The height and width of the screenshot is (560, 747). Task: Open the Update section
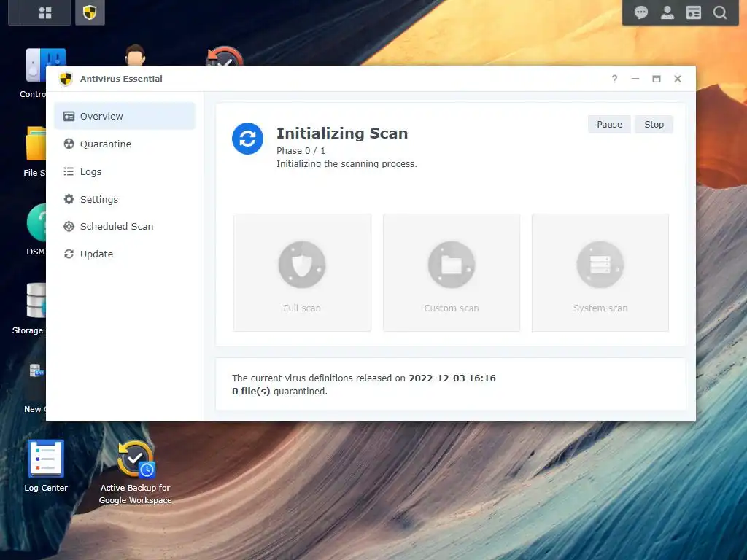(x=124, y=254)
